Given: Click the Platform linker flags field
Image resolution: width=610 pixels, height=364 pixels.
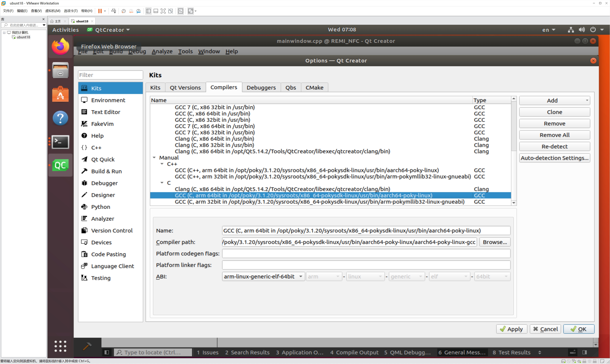Looking at the screenshot, I should coord(366,265).
